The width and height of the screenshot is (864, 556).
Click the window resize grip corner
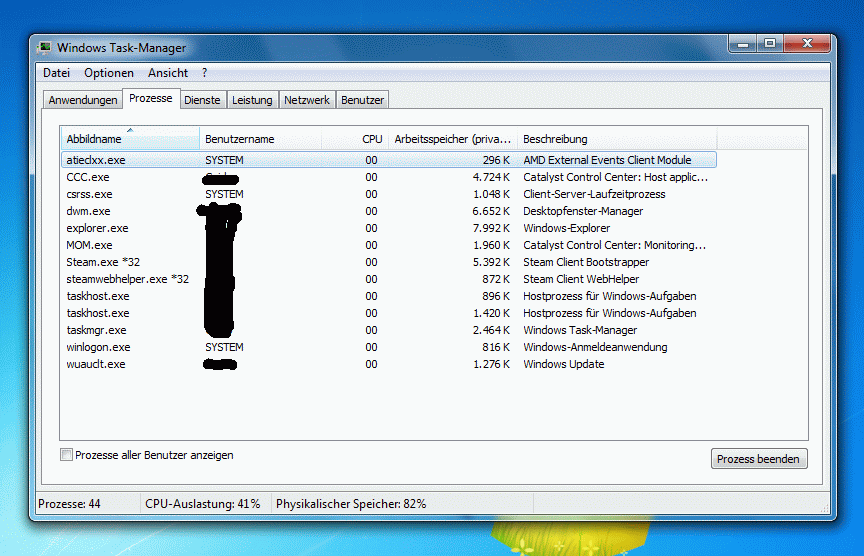pos(825,509)
